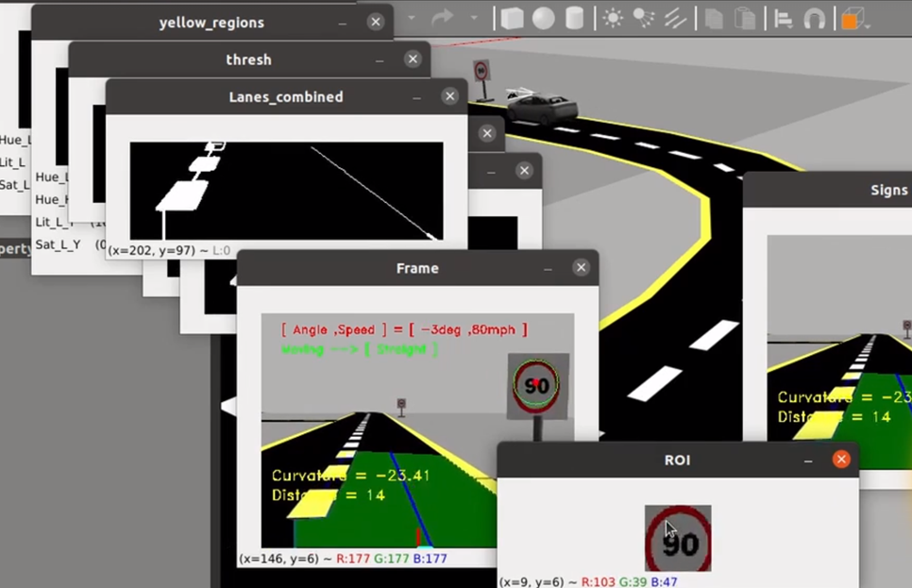This screenshot has height=588, width=912.
Task: Minimize the thresh window
Action: coord(380,60)
